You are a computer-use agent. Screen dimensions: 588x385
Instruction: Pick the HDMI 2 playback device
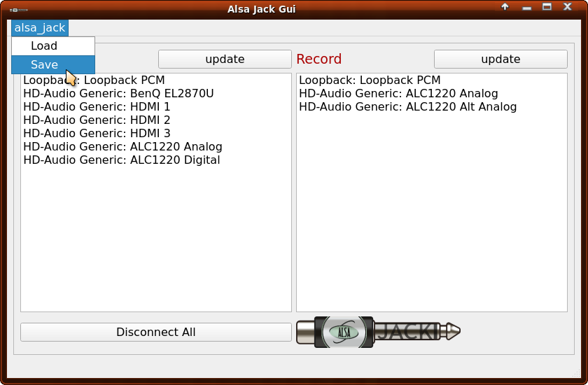click(97, 120)
